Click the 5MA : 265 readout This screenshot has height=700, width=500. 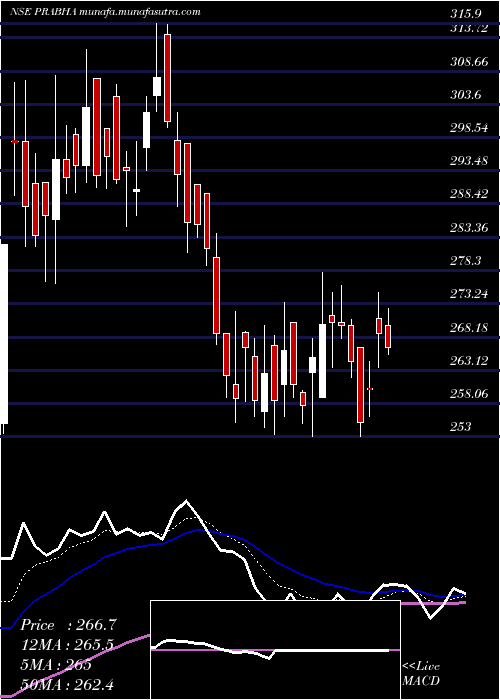pyautogui.click(x=56, y=665)
